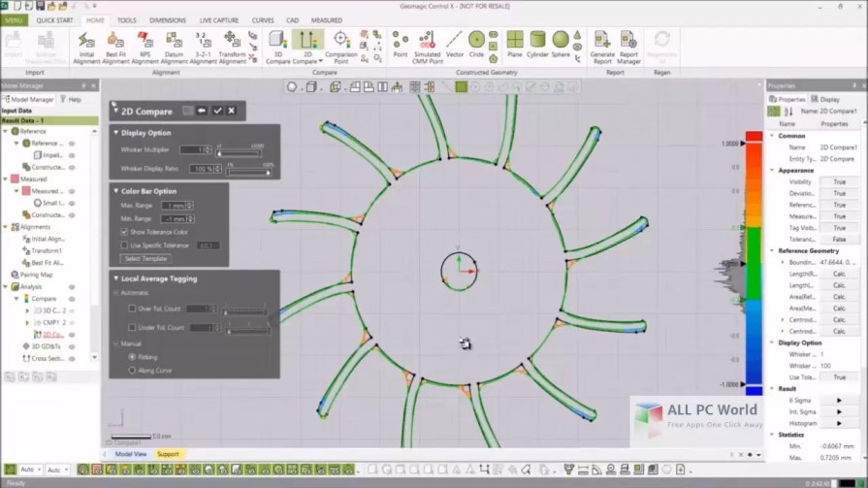Toggle the green square viewport toolbar icon
The width and height of the screenshot is (868, 488).
click(461, 87)
